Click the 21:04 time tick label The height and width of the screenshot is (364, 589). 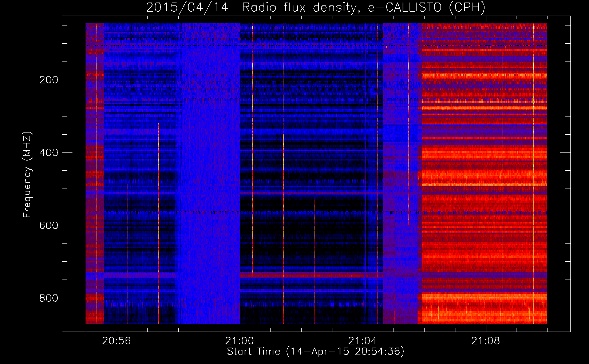[363, 341]
